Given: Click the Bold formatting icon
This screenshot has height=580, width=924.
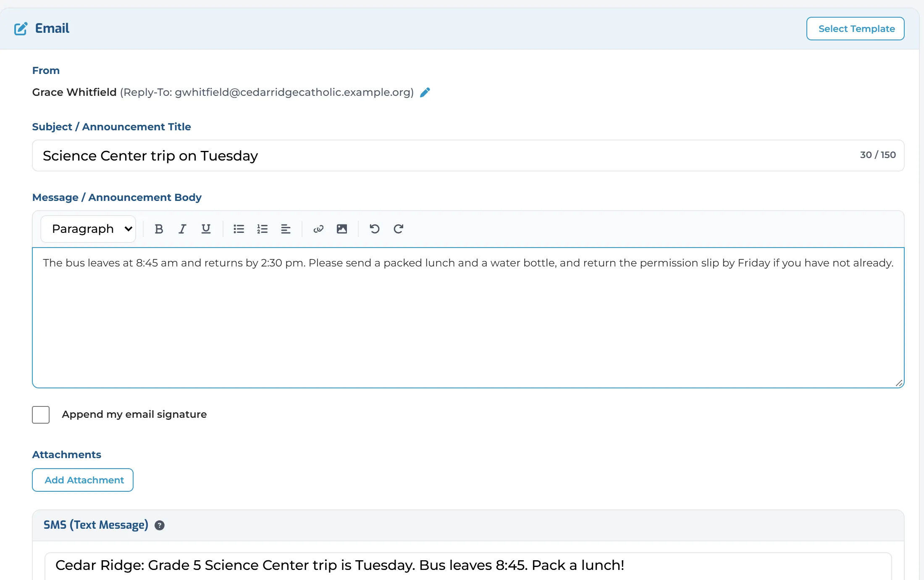Looking at the screenshot, I should click(x=159, y=229).
